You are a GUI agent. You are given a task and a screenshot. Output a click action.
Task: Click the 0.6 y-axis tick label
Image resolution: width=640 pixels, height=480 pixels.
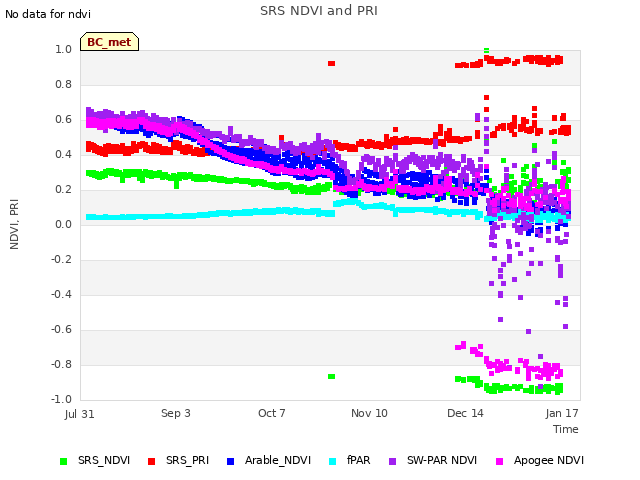(x=63, y=120)
